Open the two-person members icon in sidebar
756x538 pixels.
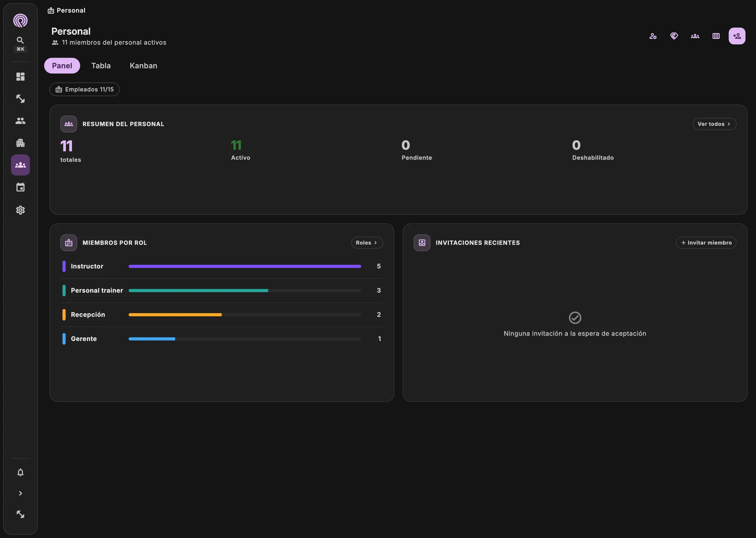point(20,121)
